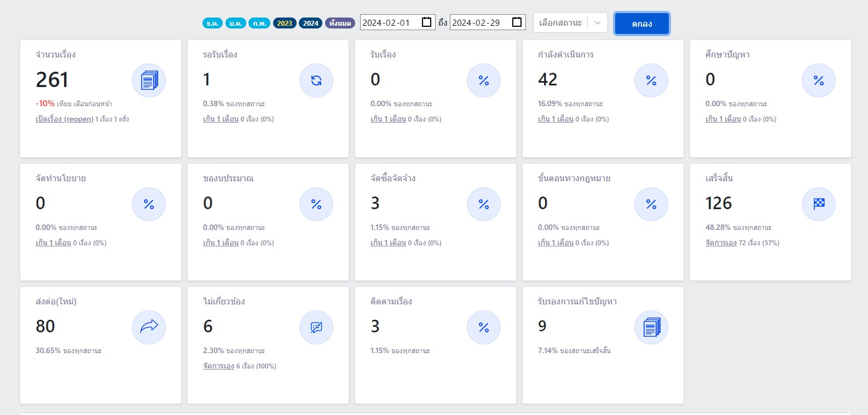Select the ทั้งหมด filter pill
This screenshot has width=868, height=415.
340,23
